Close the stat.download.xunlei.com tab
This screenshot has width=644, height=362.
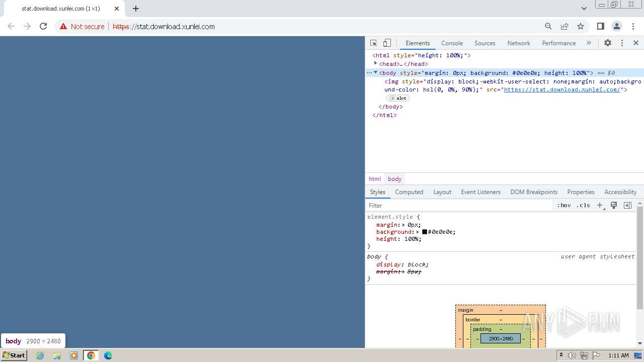117,9
